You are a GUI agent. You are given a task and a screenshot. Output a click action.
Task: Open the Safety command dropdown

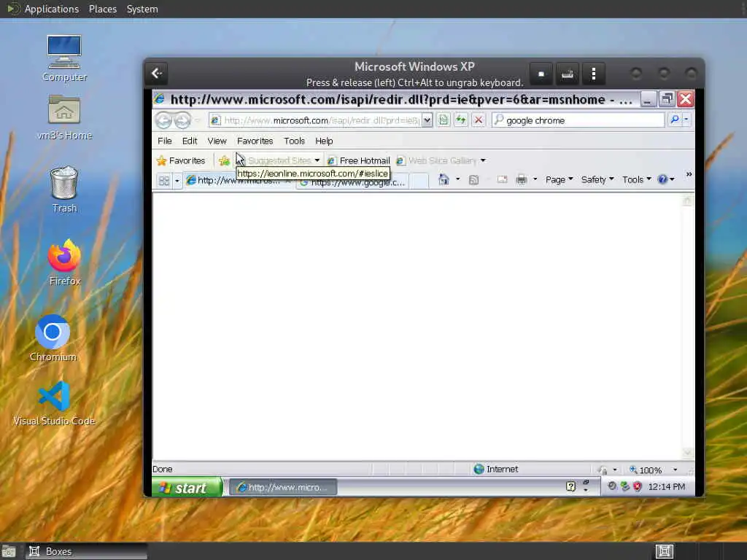(x=597, y=179)
